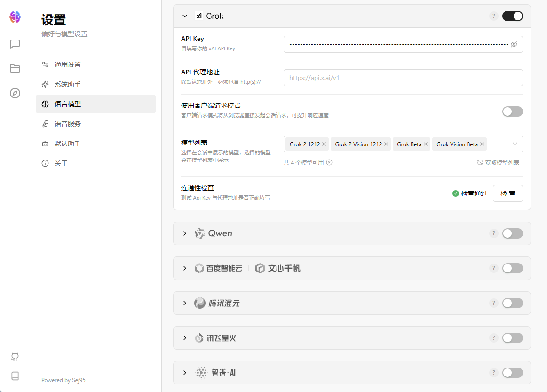
Task: Enable the 腾讯混元 provider switch
Action: click(x=513, y=303)
